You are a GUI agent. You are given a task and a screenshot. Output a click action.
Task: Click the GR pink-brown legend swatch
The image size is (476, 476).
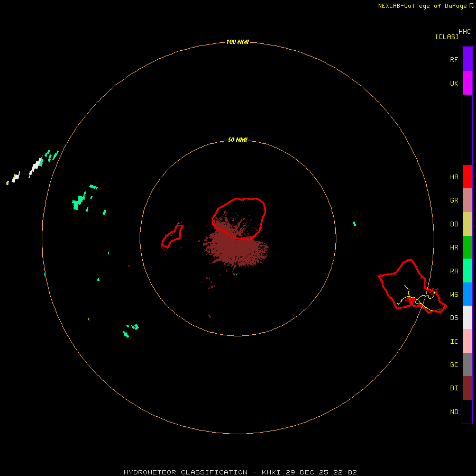467,200
